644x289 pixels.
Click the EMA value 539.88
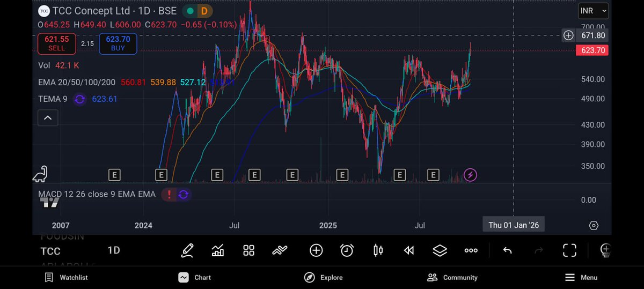coord(163,83)
